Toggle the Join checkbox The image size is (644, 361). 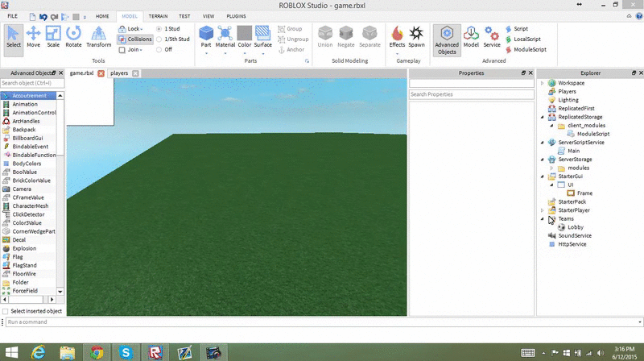[122, 50]
